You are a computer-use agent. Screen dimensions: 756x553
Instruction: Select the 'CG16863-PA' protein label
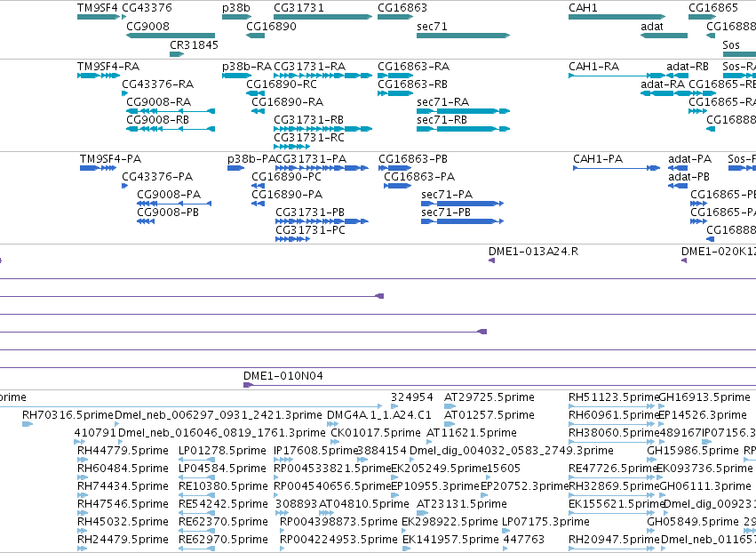(x=419, y=177)
